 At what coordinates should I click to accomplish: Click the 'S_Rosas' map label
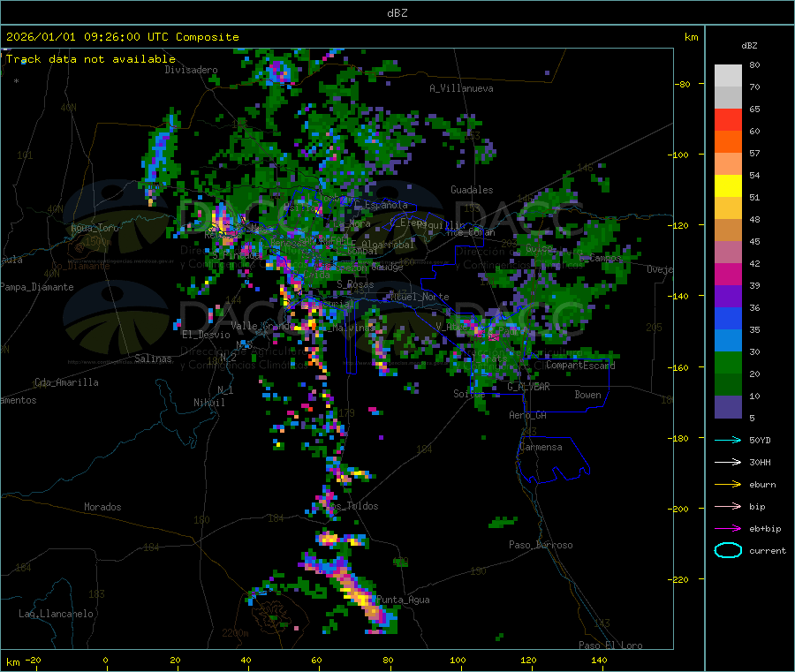[x=355, y=284]
